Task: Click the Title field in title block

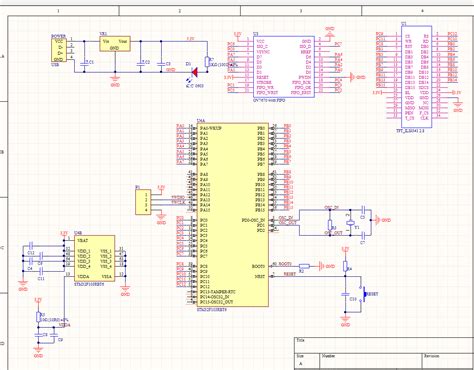Action: (x=384, y=345)
